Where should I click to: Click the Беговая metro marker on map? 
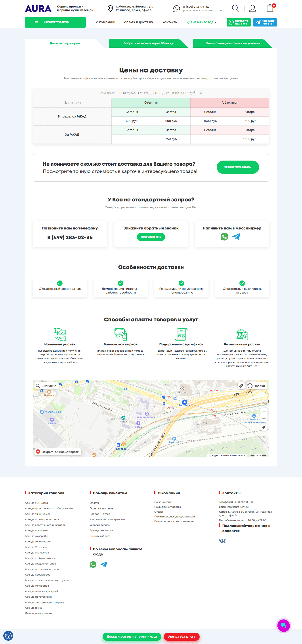click(184, 402)
